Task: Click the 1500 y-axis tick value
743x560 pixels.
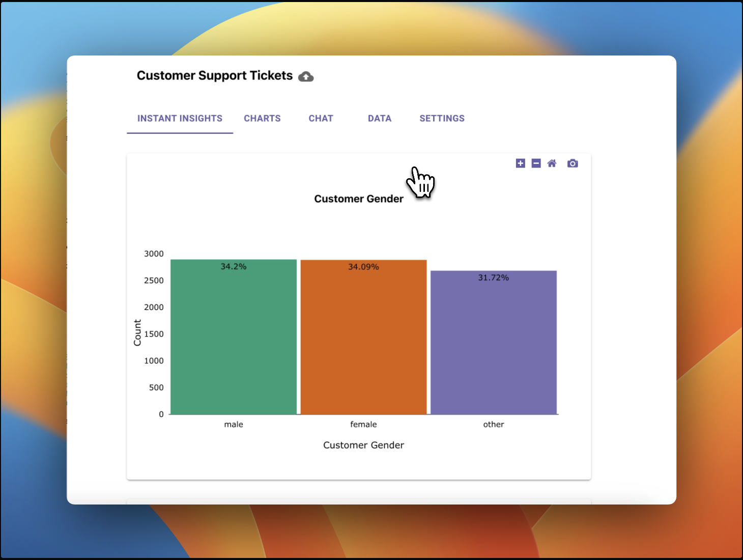Action: click(x=154, y=334)
